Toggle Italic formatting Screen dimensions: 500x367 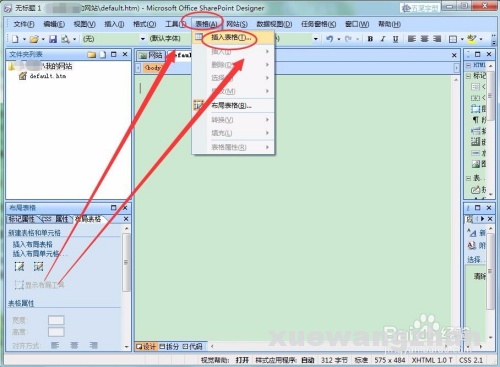coord(383,39)
